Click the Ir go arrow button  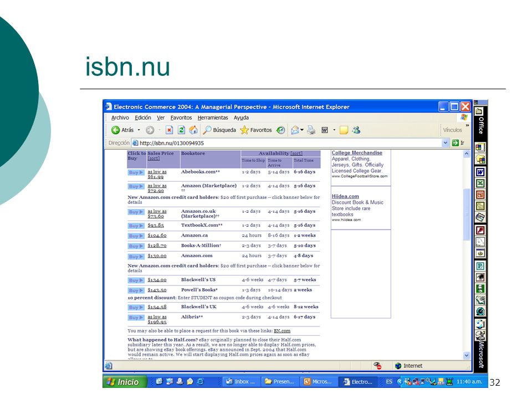[458, 143]
